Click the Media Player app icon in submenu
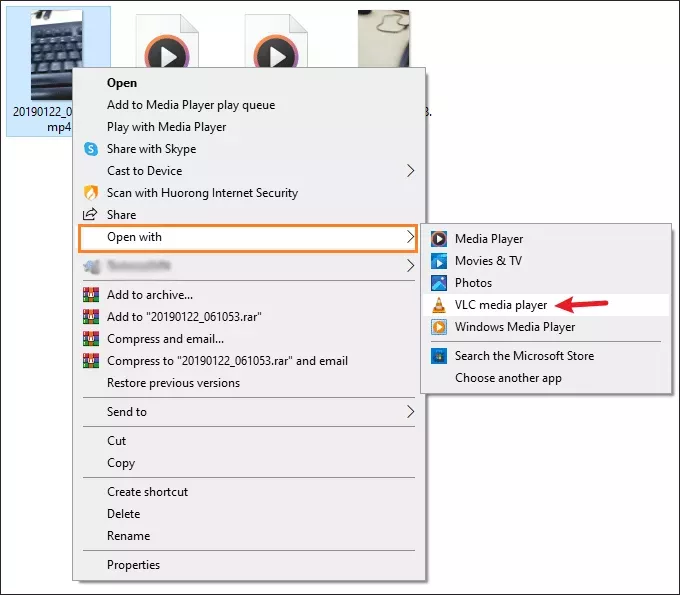Image resolution: width=680 pixels, height=595 pixels. click(x=439, y=239)
